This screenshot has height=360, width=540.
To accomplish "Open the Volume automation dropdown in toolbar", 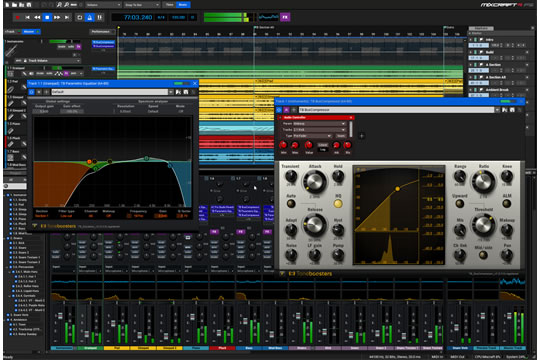I will 103,5.
